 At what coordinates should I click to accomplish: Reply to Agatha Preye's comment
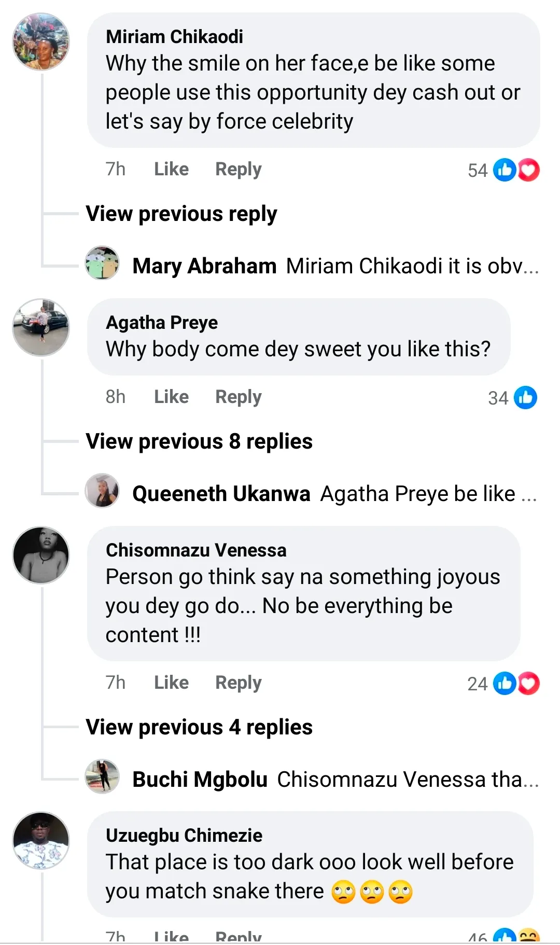[x=238, y=397]
